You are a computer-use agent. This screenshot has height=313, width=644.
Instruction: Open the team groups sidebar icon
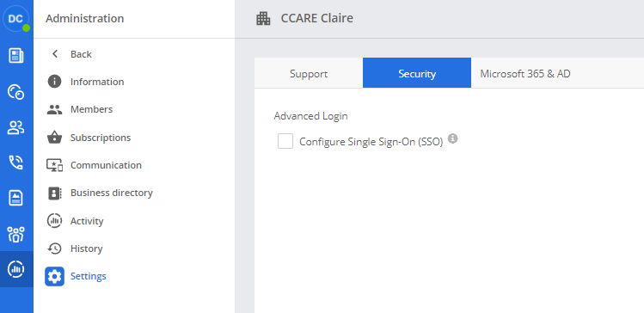(16, 234)
